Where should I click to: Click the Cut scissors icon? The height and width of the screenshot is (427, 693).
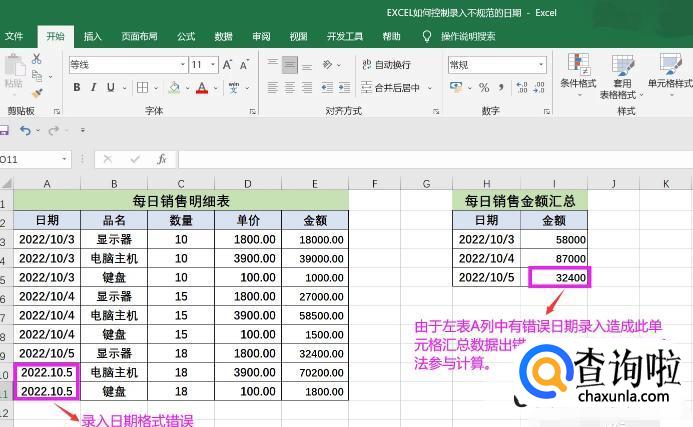[x=36, y=59]
